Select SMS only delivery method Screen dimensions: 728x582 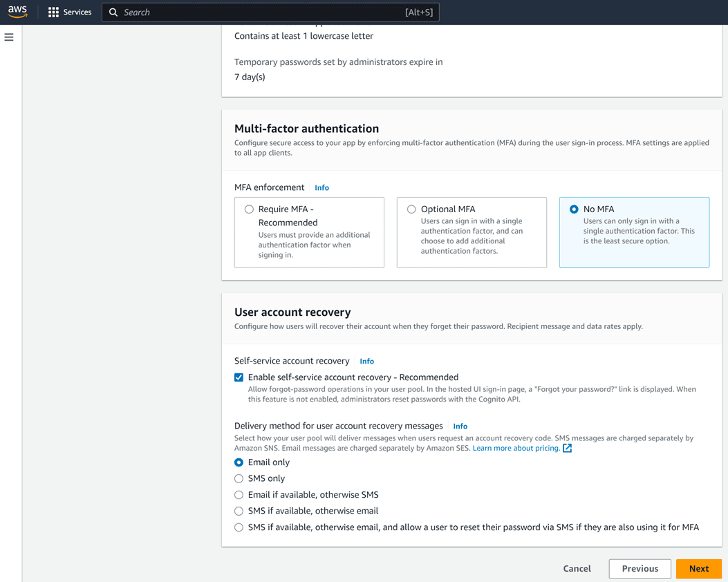click(239, 478)
